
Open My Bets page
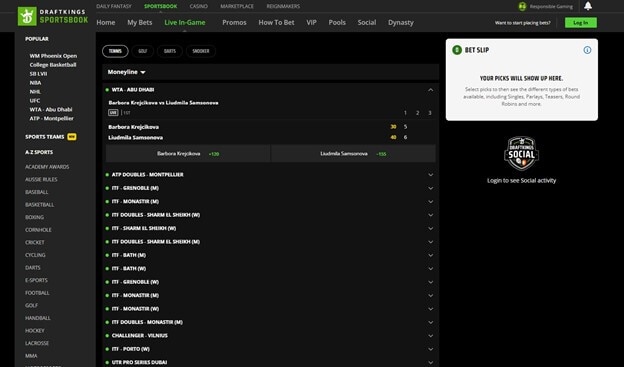140,23
